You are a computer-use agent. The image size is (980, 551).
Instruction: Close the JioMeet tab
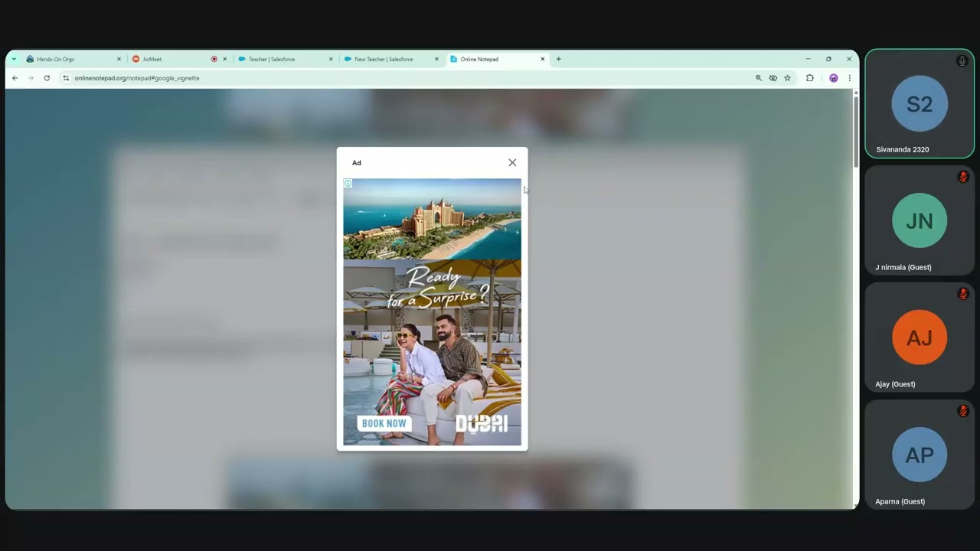click(225, 59)
